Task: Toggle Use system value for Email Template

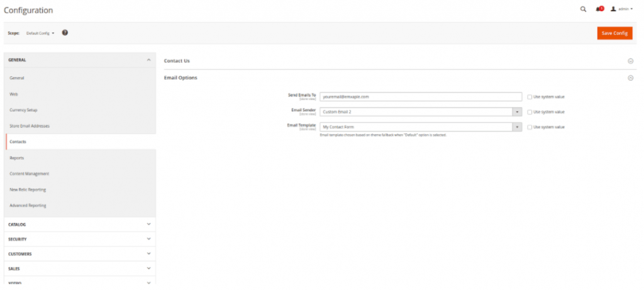Action: point(530,127)
